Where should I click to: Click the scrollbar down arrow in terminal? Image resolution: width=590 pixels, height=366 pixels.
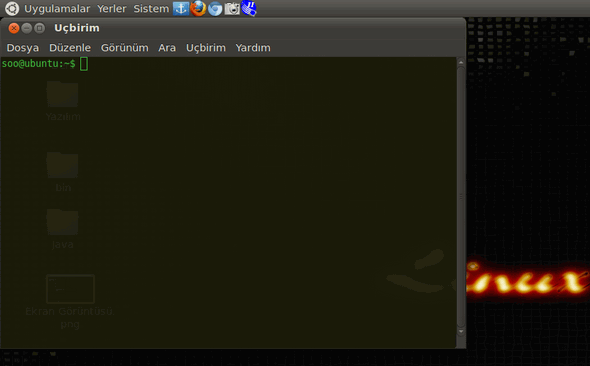[x=461, y=332]
